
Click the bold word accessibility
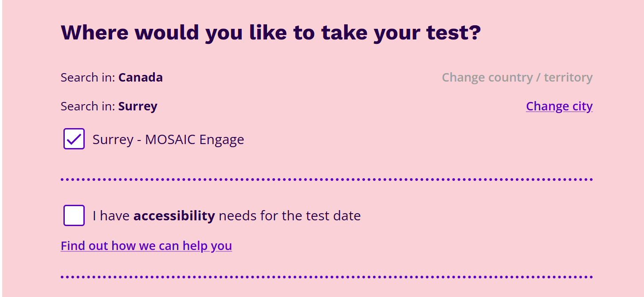tap(174, 216)
